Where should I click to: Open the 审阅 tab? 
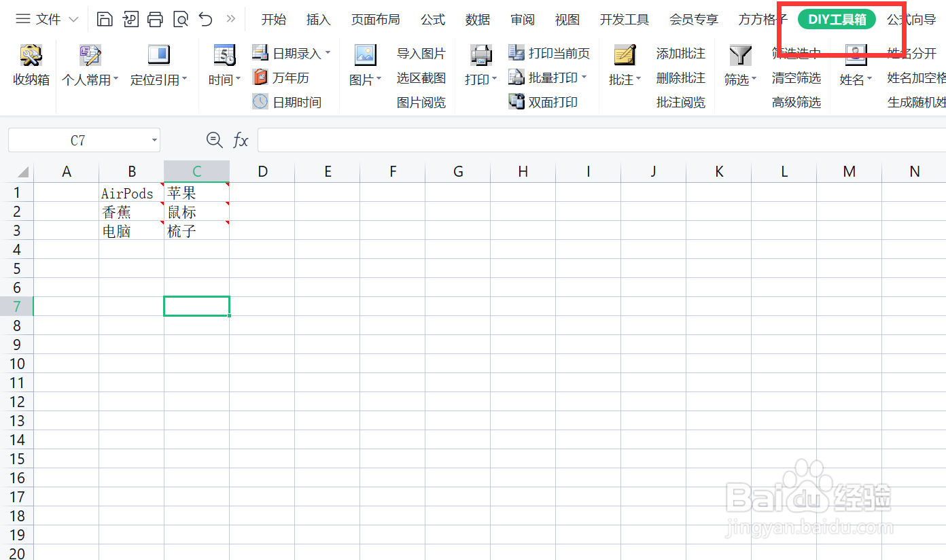(x=523, y=20)
